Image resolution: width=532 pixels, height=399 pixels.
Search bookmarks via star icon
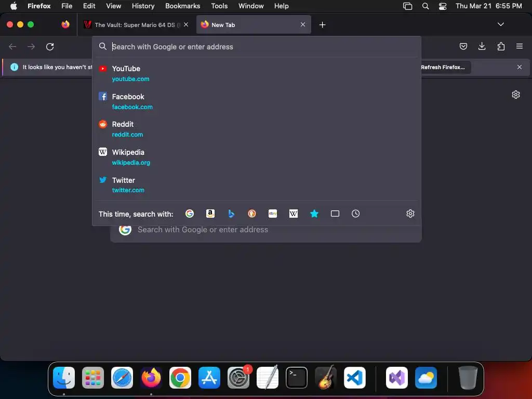(314, 214)
